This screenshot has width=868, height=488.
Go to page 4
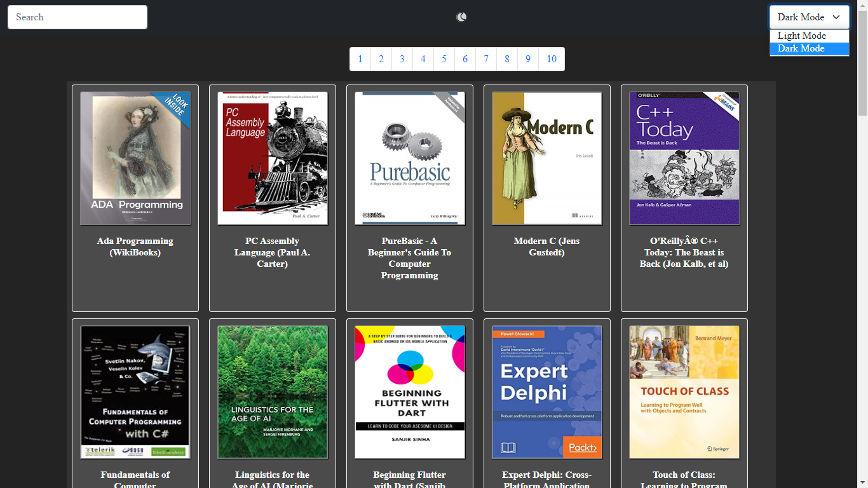[423, 59]
